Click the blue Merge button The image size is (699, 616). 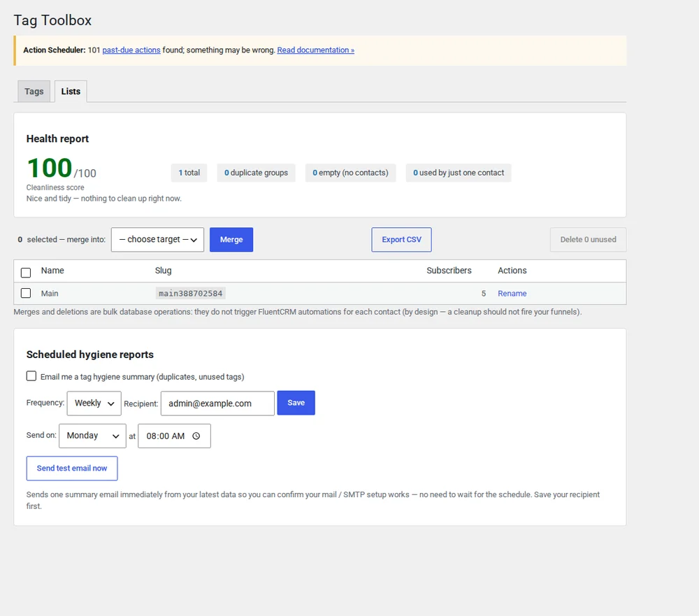(231, 240)
